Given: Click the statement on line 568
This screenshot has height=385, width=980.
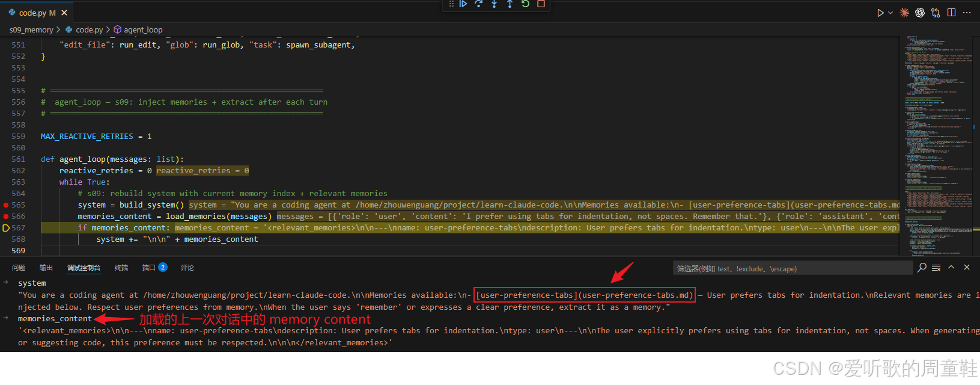Looking at the screenshot, I should [177, 239].
